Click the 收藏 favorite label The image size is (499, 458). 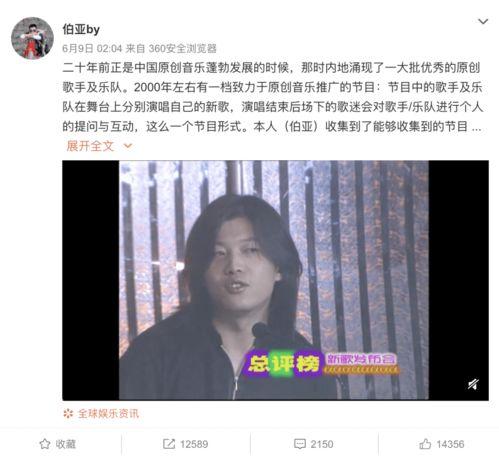[66, 444]
